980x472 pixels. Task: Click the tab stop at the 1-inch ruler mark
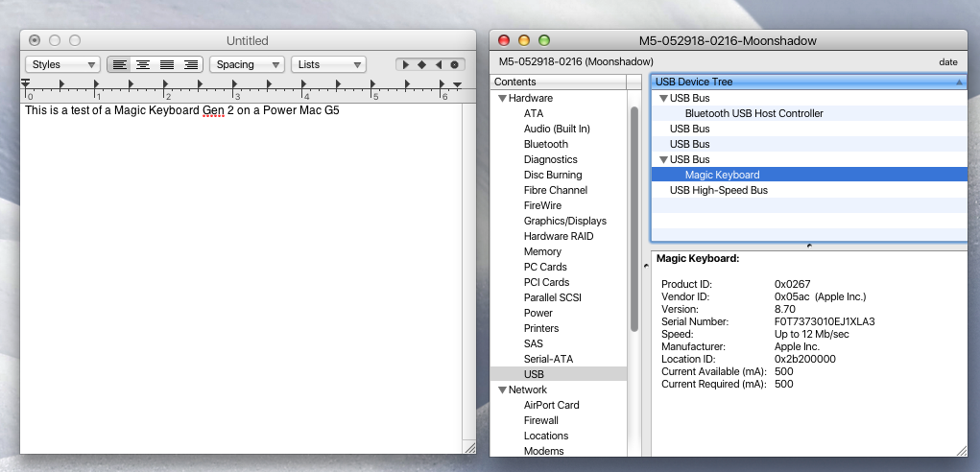[x=96, y=83]
